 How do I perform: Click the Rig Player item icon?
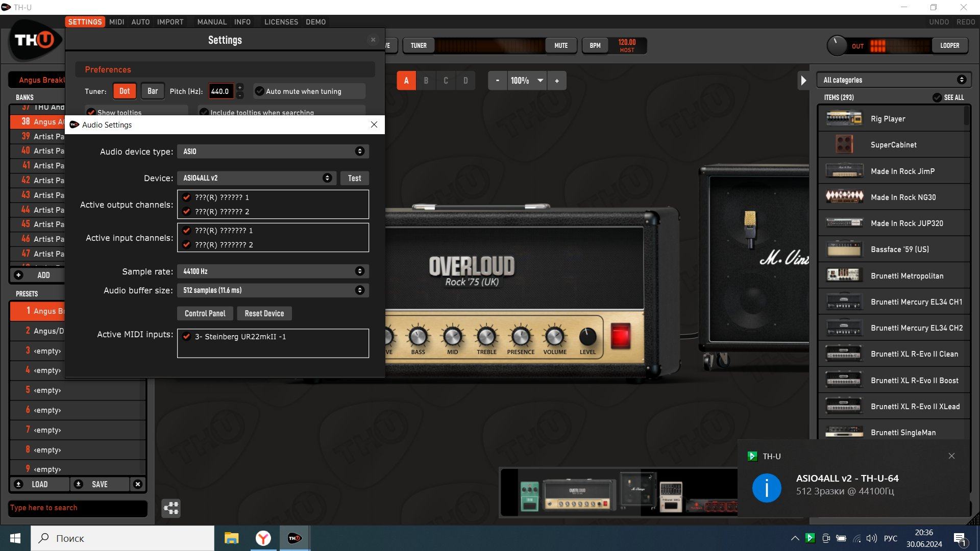pyautogui.click(x=844, y=118)
